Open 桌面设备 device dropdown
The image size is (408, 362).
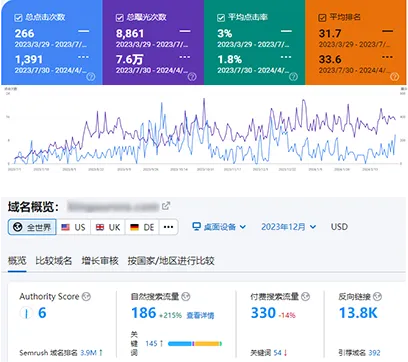tap(219, 227)
